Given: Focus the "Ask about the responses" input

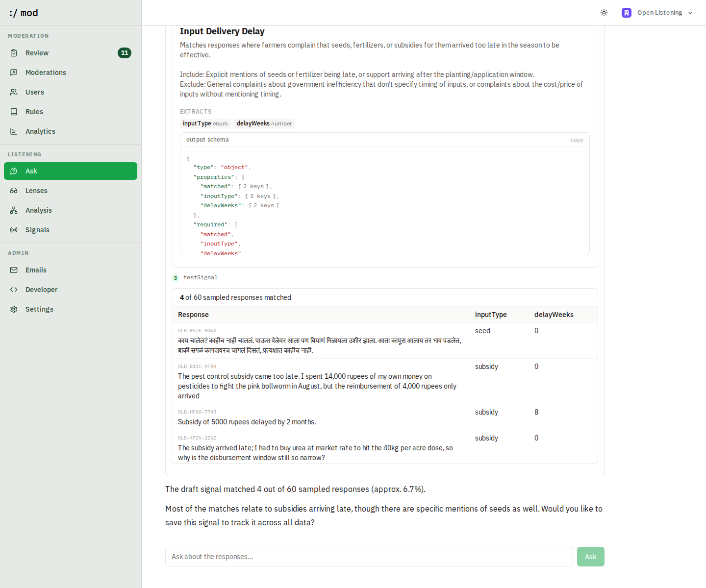Looking at the screenshot, I should click(369, 557).
